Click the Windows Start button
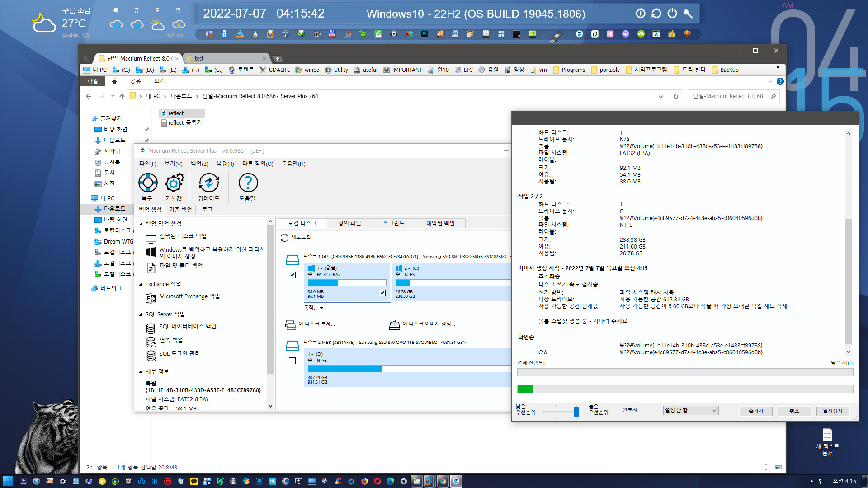This screenshot has height=488, width=868. pyautogui.click(x=8, y=481)
